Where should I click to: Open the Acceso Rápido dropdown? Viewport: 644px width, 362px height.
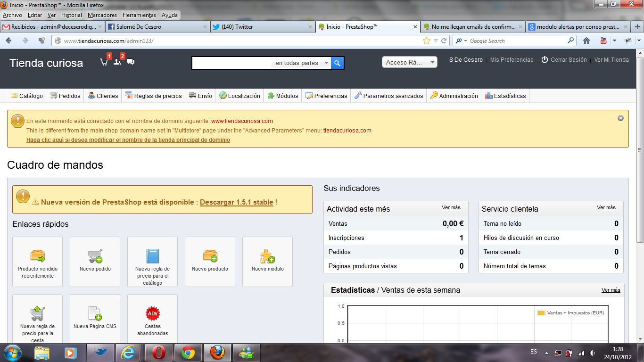(410, 62)
